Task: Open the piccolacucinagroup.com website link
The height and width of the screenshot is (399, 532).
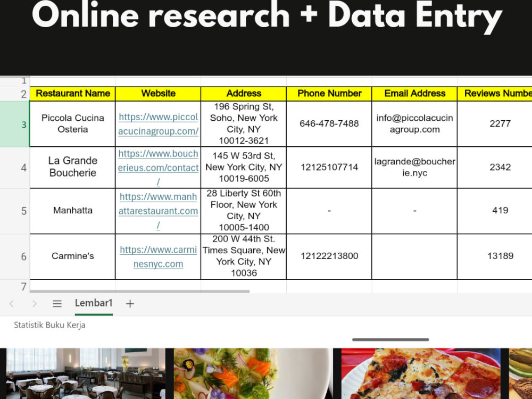Action: point(158,124)
